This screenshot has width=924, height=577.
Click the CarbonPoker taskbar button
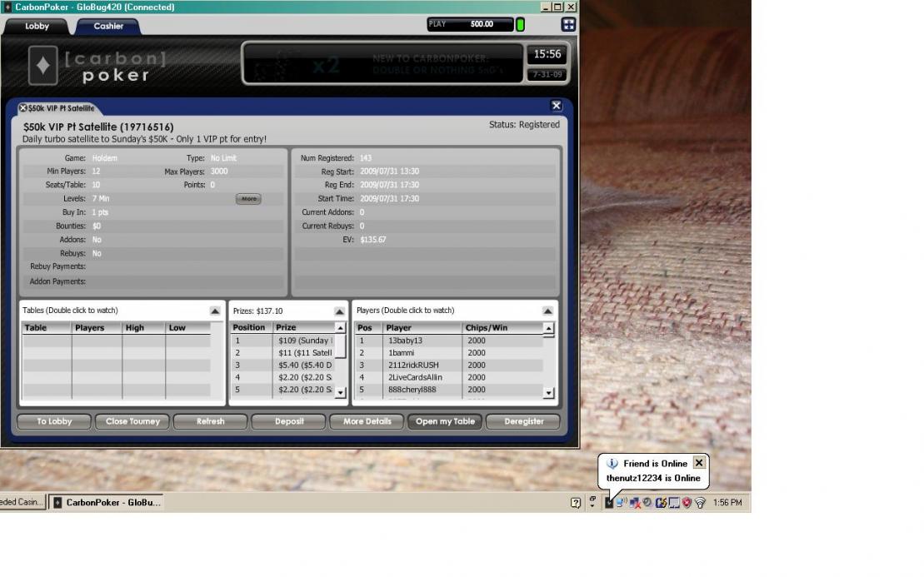pyautogui.click(x=106, y=502)
